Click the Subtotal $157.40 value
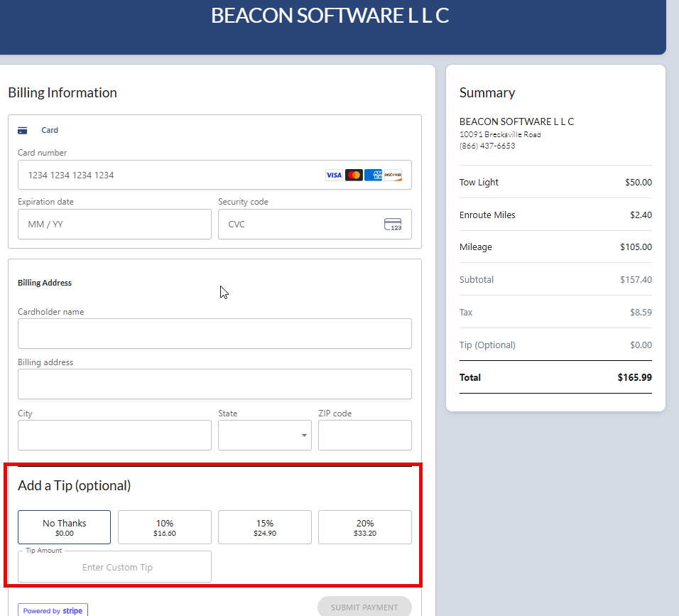The width and height of the screenshot is (679, 616). pyautogui.click(x=636, y=279)
